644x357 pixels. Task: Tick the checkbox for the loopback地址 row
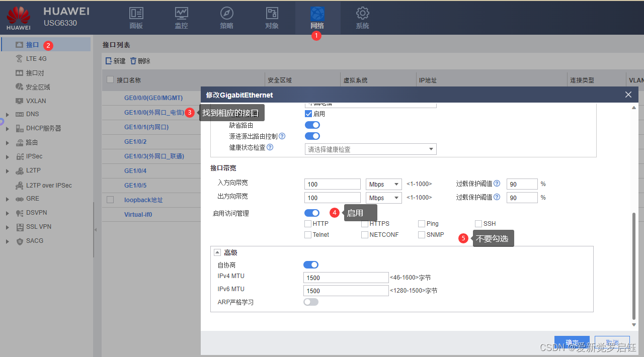pos(110,200)
